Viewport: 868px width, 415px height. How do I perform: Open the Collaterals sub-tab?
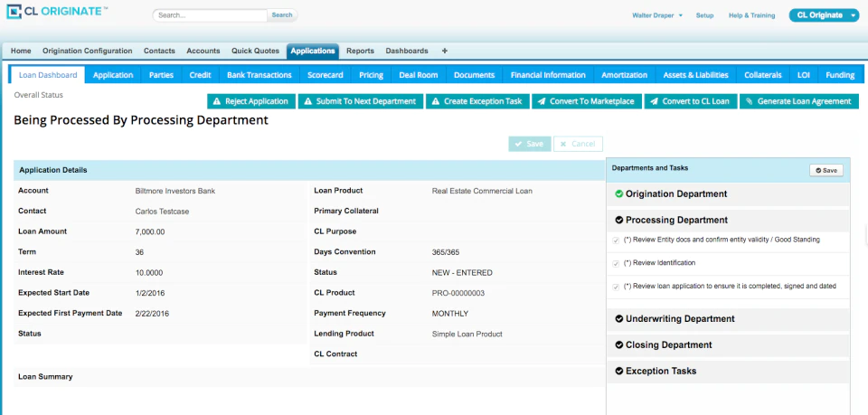[x=763, y=75]
